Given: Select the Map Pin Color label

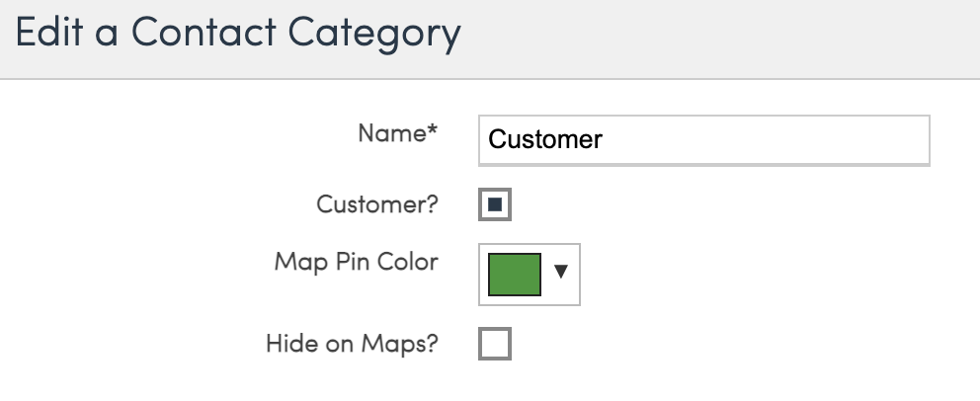Looking at the screenshot, I should [x=356, y=263].
